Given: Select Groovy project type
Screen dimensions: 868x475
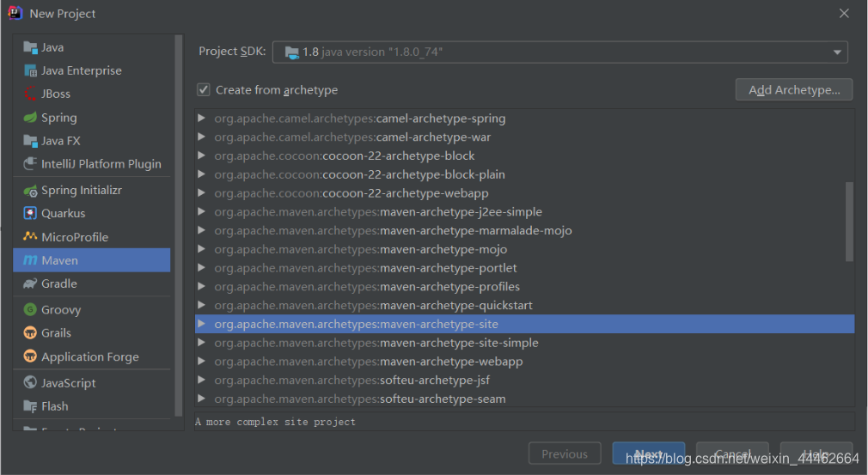Looking at the screenshot, I should [x=92, y=310].
